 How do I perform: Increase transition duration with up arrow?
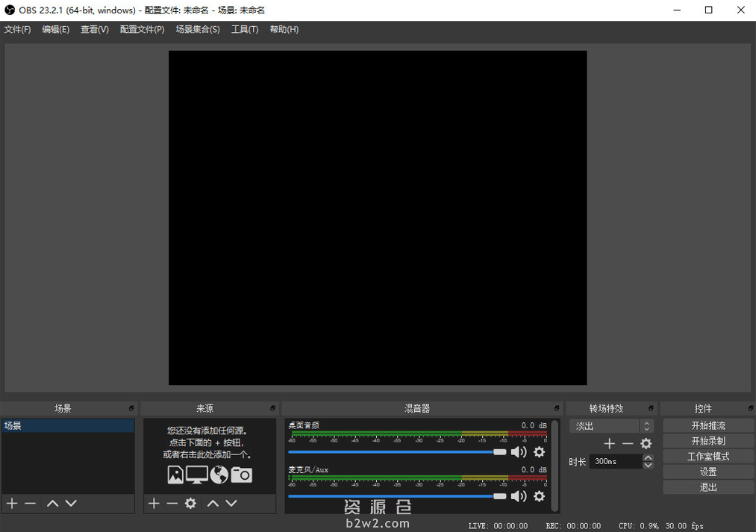tap(648, 458)
